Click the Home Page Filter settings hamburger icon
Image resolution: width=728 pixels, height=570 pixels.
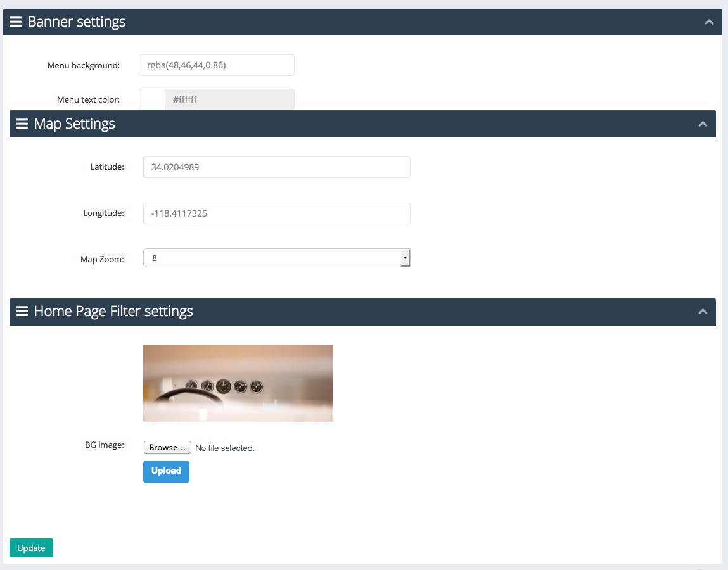[x=22, y=311]
